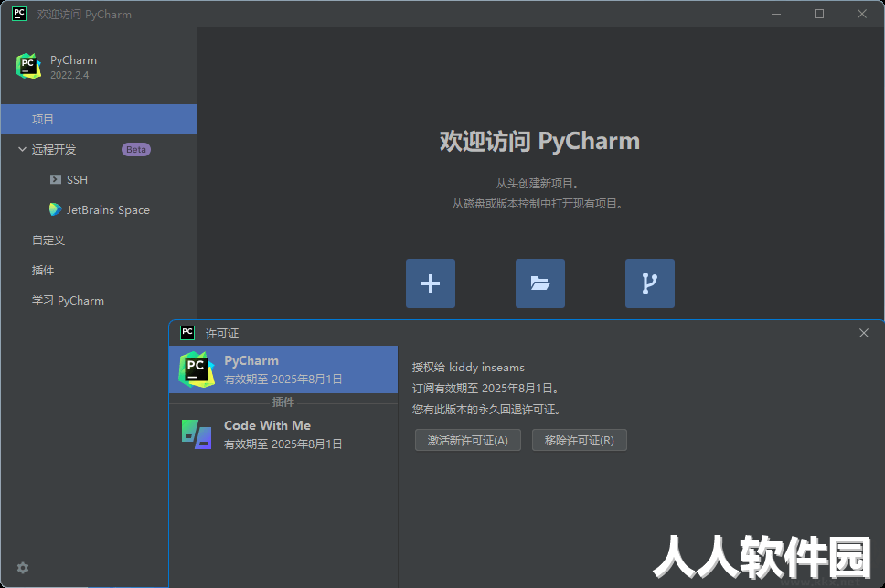Open the 插件 tab in sidebar

[x=42, y=271]
